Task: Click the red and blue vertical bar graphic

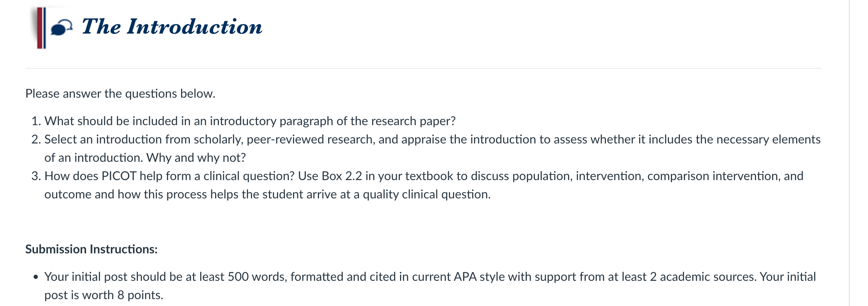Action: pyautogui.click(x=41, y=28)
